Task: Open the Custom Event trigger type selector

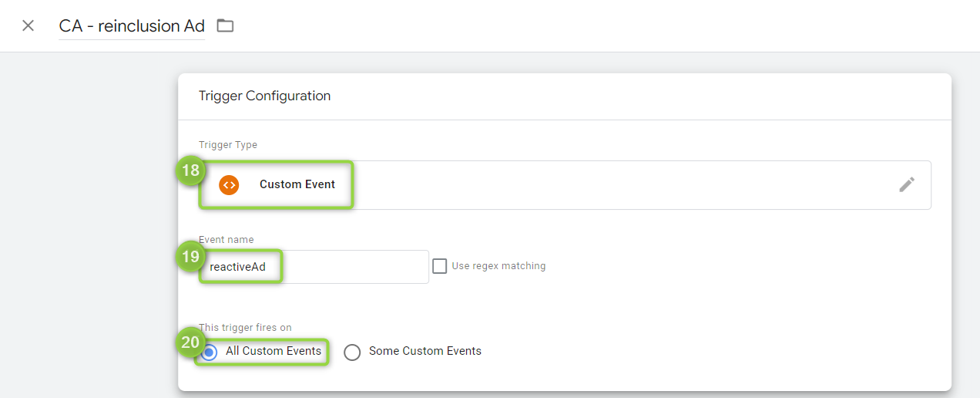Action: coord(565,185)
